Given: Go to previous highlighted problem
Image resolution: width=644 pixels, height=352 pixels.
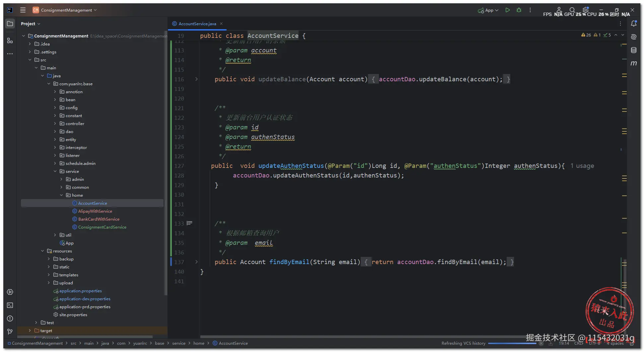Looking at the screenshot, I should 616,35.
